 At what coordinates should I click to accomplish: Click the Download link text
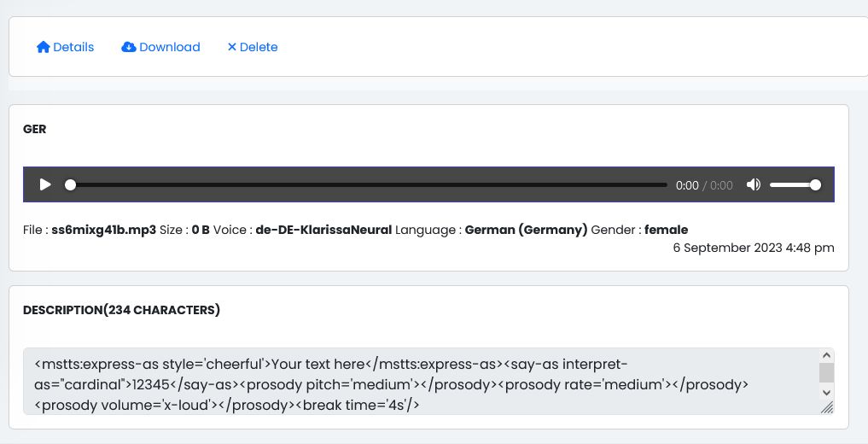click(170, 47)
